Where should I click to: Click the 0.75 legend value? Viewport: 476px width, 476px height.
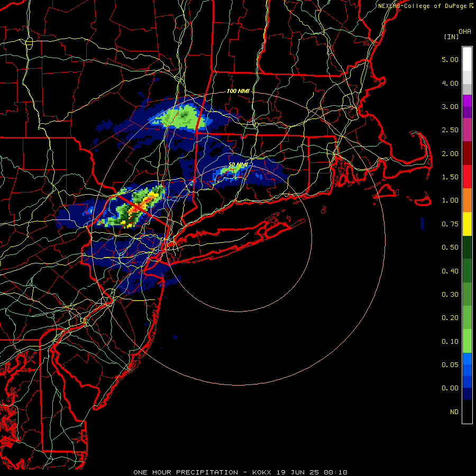pos(450,224)
